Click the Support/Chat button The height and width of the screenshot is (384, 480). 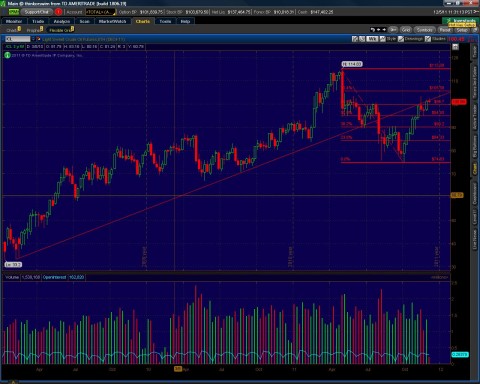37,12
